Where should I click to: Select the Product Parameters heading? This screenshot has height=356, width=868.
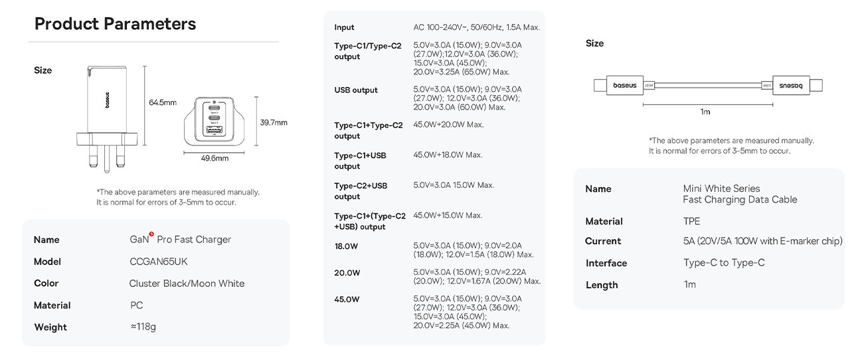coord(115,24)
